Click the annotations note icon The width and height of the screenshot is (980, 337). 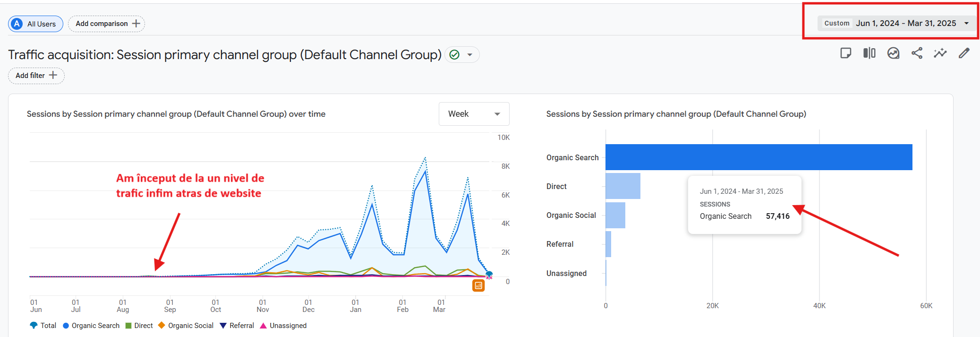point(845,53)
